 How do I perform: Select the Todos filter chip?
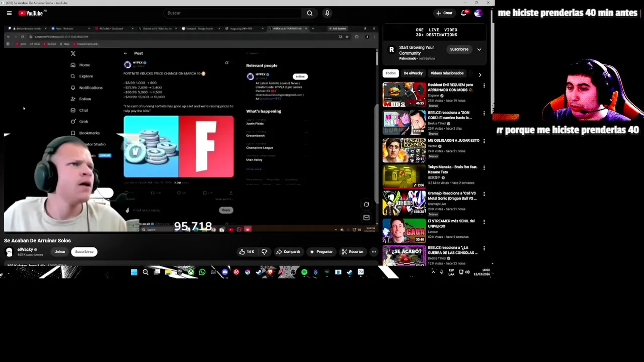(x=391, y=73)
